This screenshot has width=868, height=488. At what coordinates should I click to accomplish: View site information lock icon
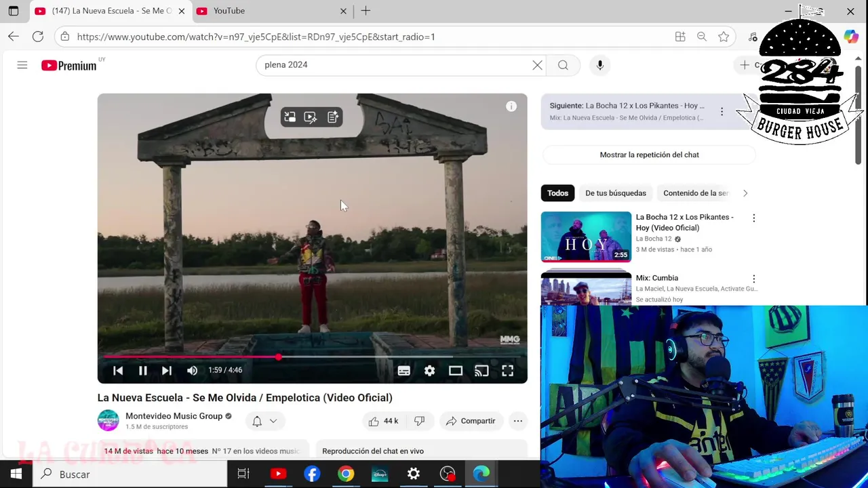pyautogui.click(x=64, y=37)
